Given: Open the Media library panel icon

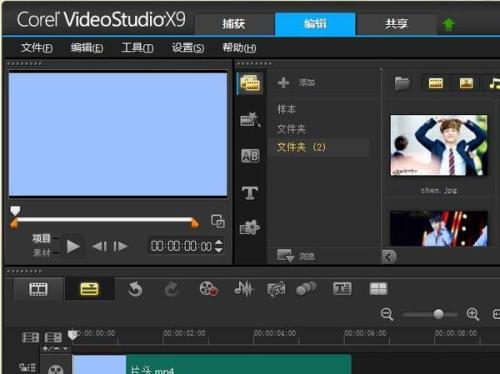Looking at the screenshot, I should click(250, 83).
